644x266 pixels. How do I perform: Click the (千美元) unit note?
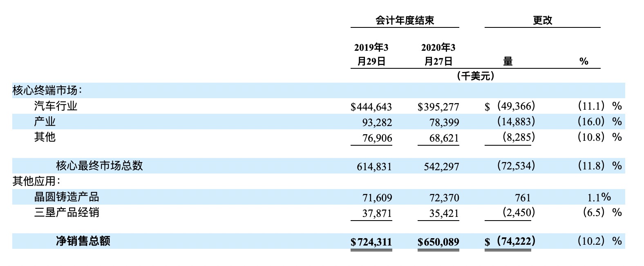pos(475,76)
